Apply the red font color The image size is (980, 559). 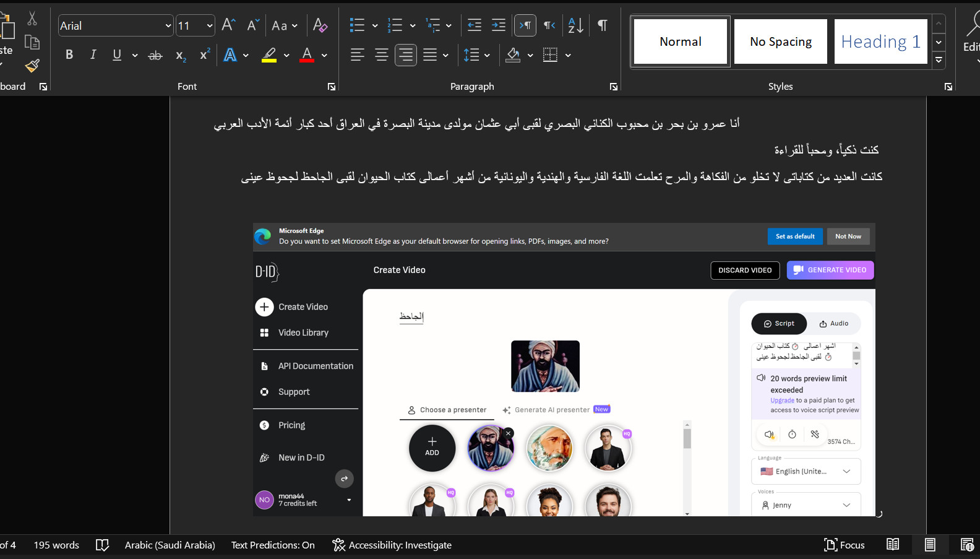click(307, 55)
